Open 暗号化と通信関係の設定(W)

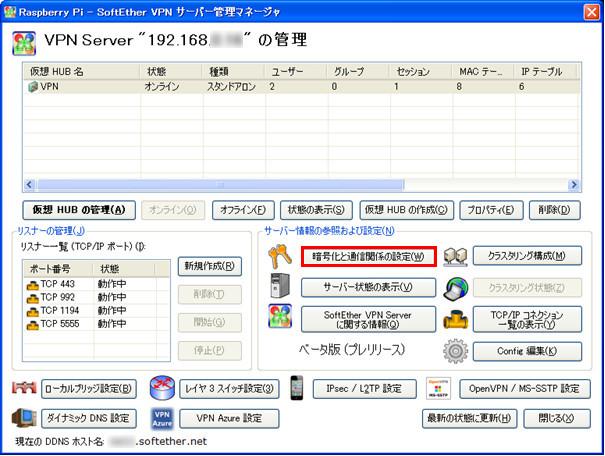click(x=368, y=257)
